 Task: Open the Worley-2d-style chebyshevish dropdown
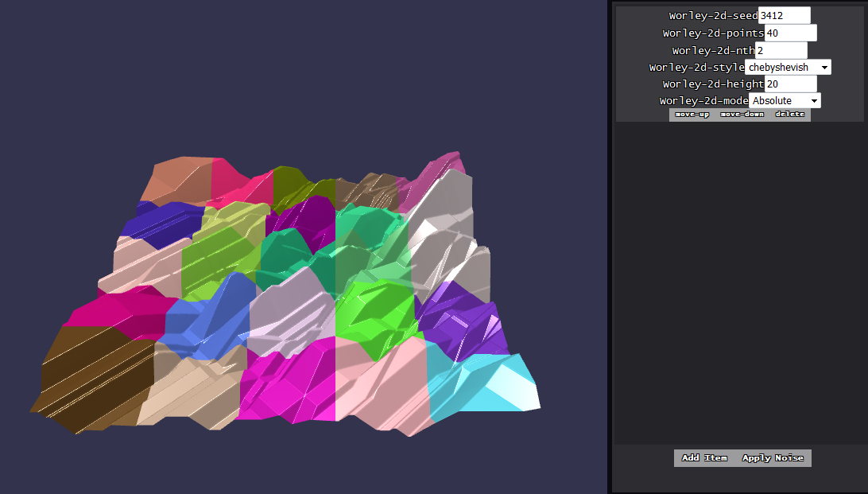788,68
